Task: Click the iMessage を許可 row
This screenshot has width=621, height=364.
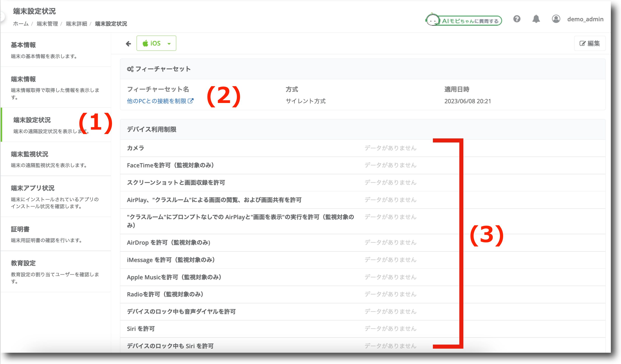Action: point(362,260)
